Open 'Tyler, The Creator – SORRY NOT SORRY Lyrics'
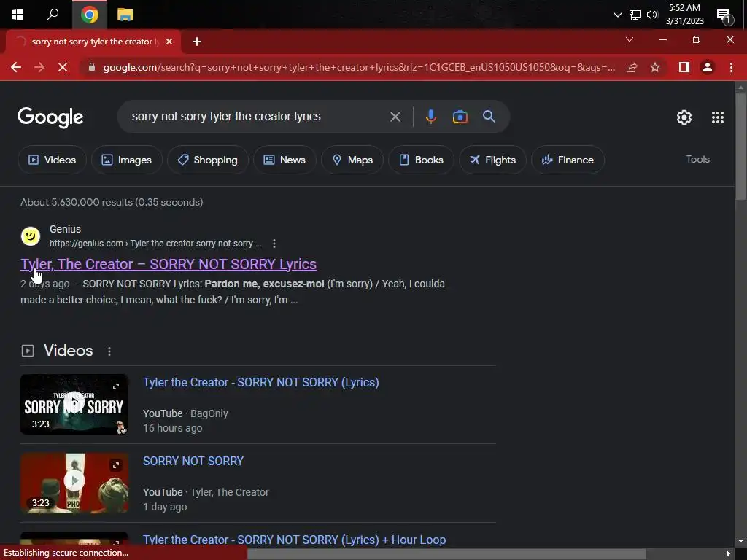This screenshot has width=747, height=560. [x=169, y=264]
